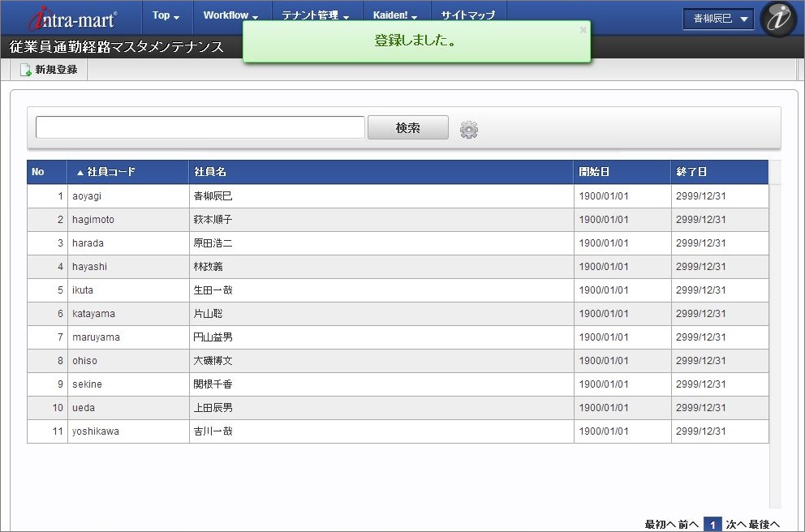The height and width of the screenshot is (532, 805).
Task: Open the Workflow menu
Action: click(230, 15)
